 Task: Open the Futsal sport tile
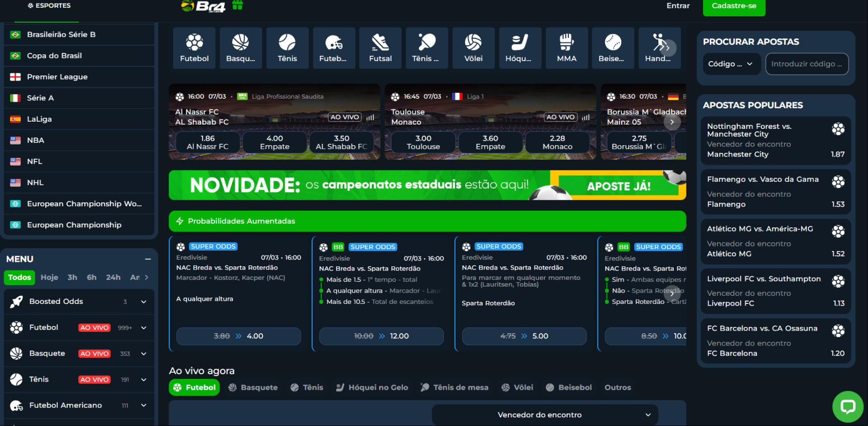click(380, 48)
